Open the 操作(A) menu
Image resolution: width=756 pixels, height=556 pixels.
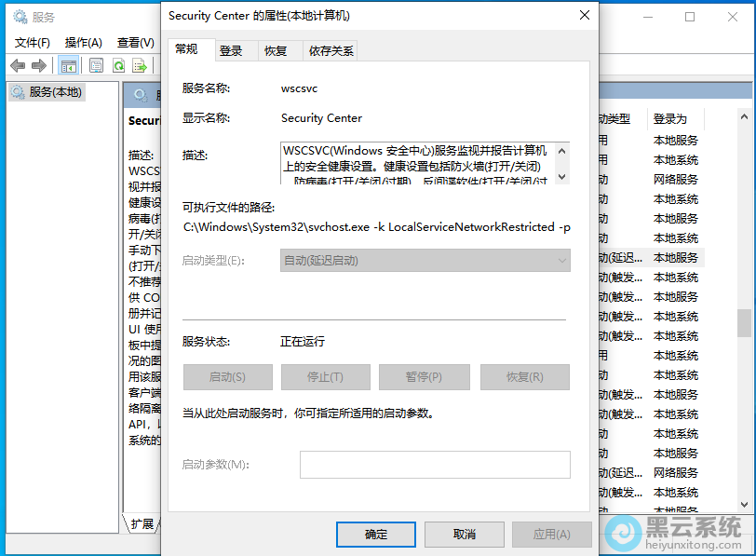[x=84, y=41]
